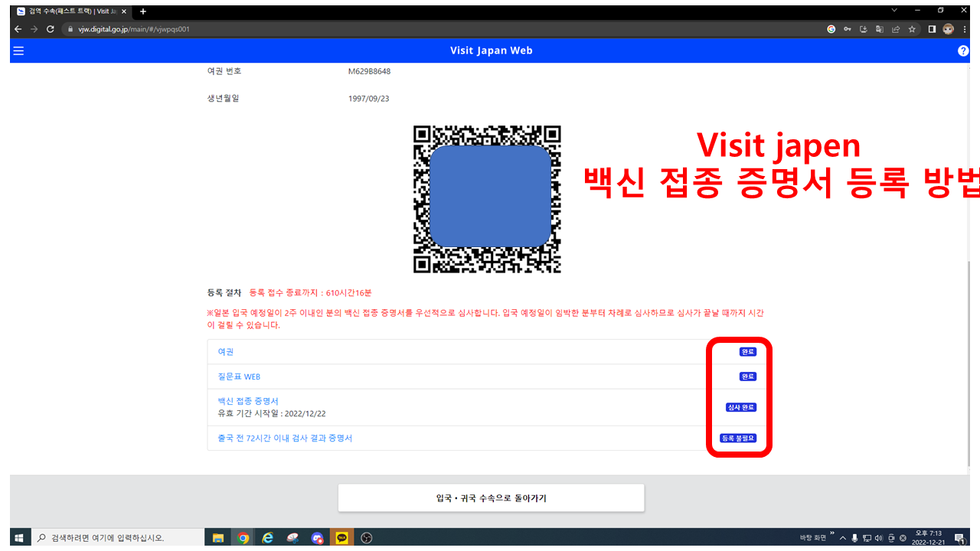Click the birth date 1997/09/23

369,99
